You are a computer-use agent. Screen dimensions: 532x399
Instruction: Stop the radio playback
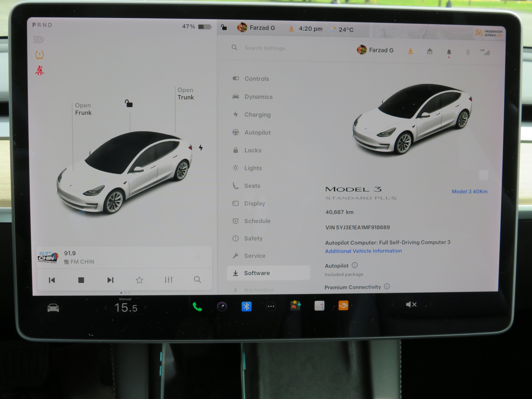81,280
